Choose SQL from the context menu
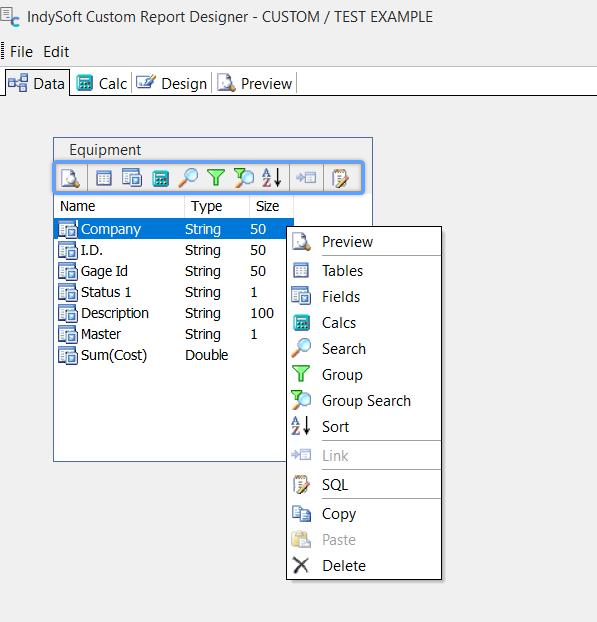This screenshot has width=597, height=622. point(364,485)
